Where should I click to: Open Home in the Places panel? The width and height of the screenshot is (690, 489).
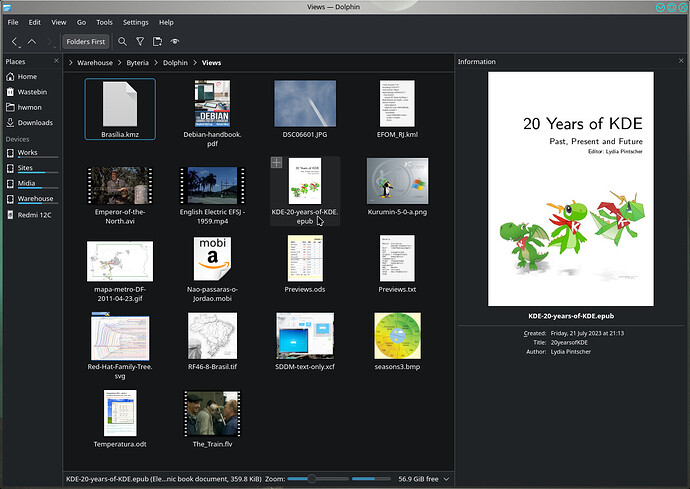(27, 76)
